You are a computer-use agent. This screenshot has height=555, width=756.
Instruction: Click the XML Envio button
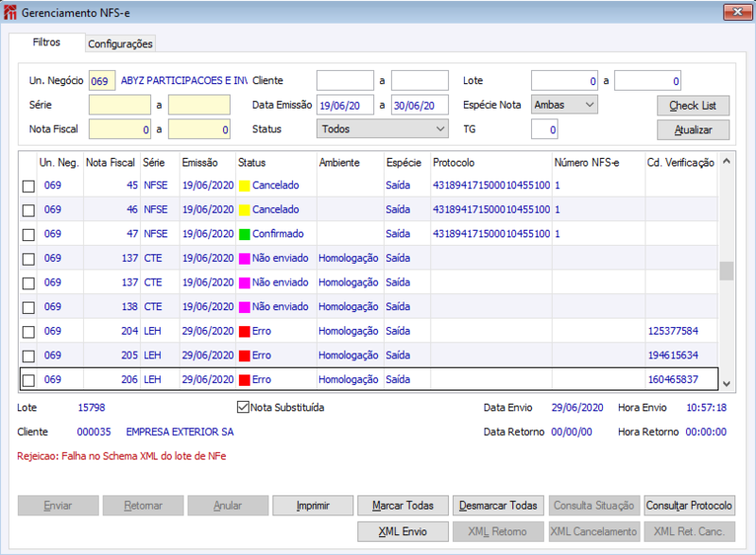pyautogui.click(x=403, y=531)
